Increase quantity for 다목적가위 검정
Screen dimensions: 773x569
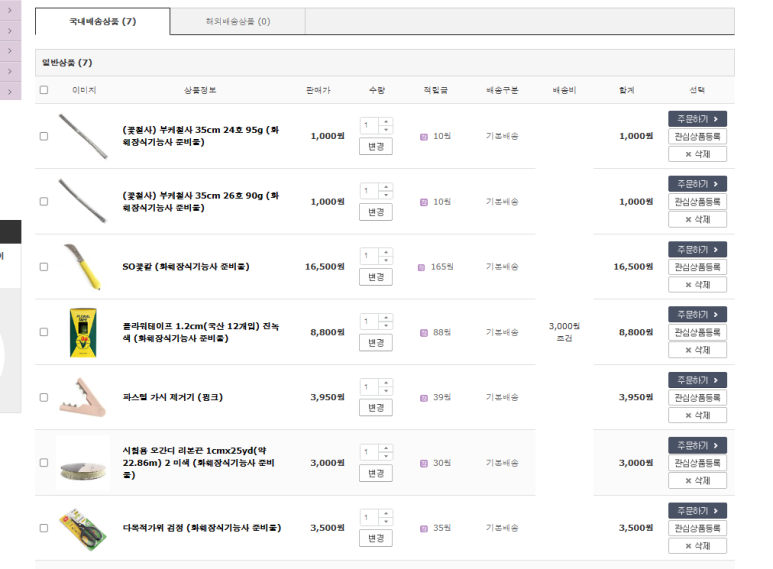click(386, 514)
